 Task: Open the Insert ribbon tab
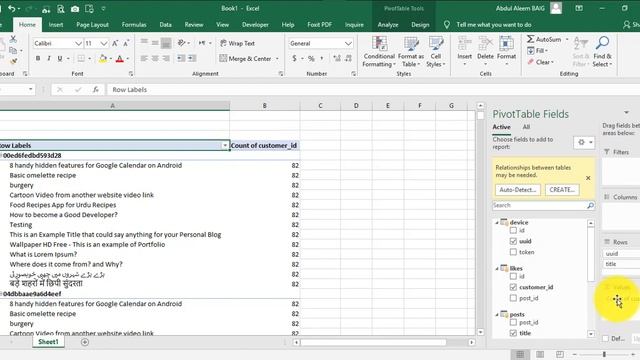coord(56,25)
